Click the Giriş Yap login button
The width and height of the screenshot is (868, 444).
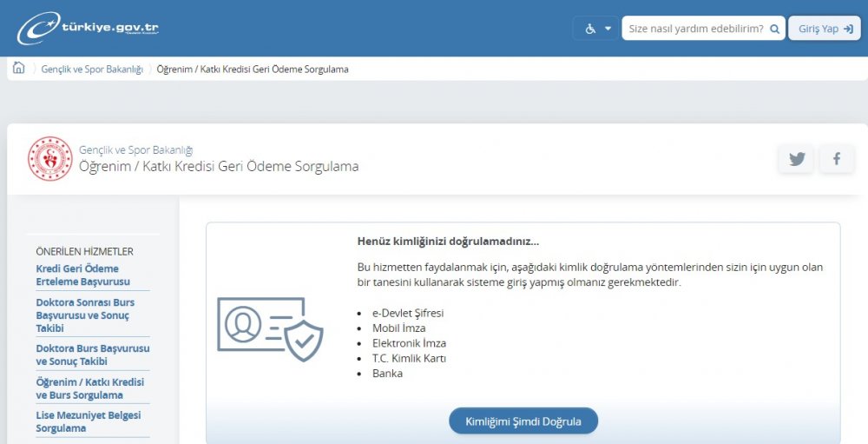825,29
